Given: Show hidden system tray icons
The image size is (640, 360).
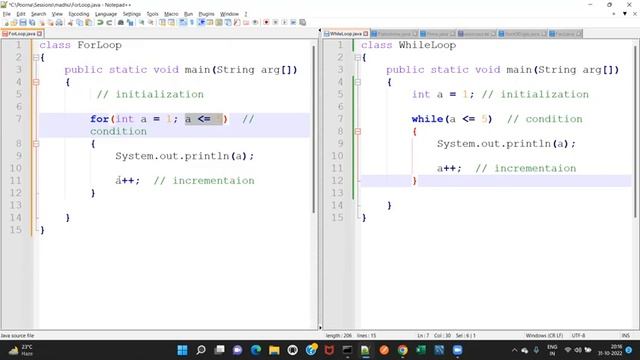Looking at the screenshot, I should 514,350.
